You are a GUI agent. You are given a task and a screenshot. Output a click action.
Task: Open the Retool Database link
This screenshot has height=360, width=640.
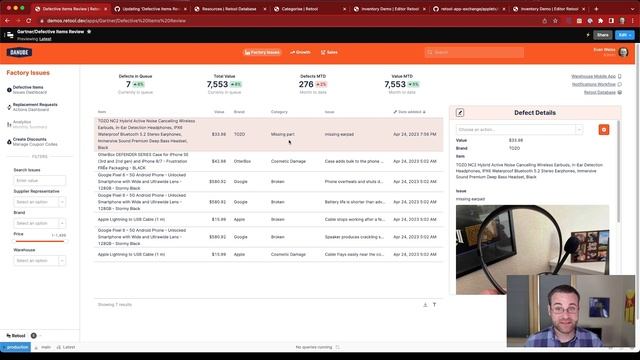click(602, 92)
